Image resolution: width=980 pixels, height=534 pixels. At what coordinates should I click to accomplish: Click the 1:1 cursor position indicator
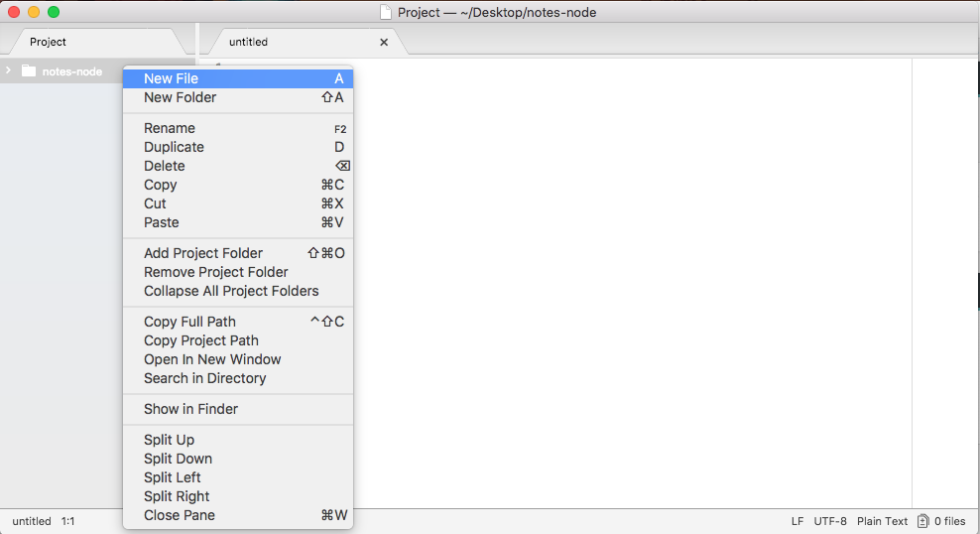pos(67,521)
